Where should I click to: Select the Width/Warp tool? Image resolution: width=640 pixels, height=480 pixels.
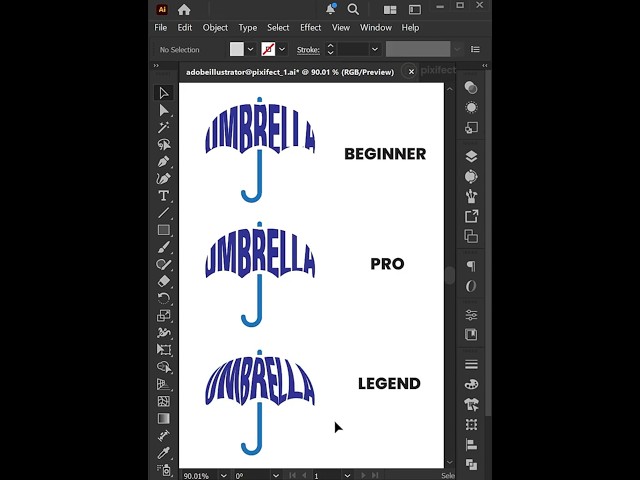[164, 333]
